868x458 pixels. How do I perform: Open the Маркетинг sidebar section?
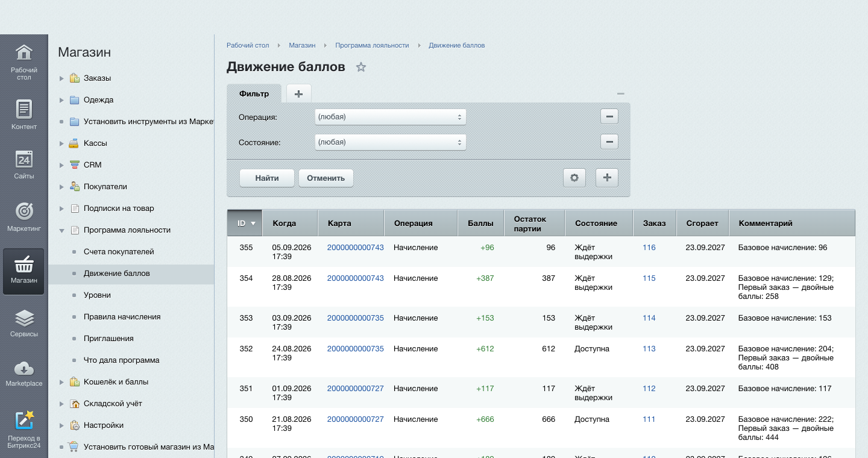24,217
